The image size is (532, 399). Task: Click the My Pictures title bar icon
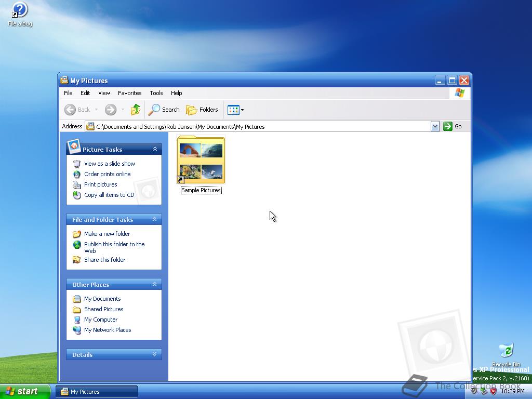(64, 81)
